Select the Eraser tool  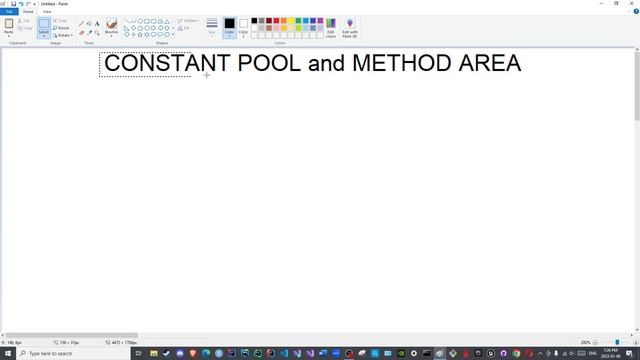(x=81, y=33)
